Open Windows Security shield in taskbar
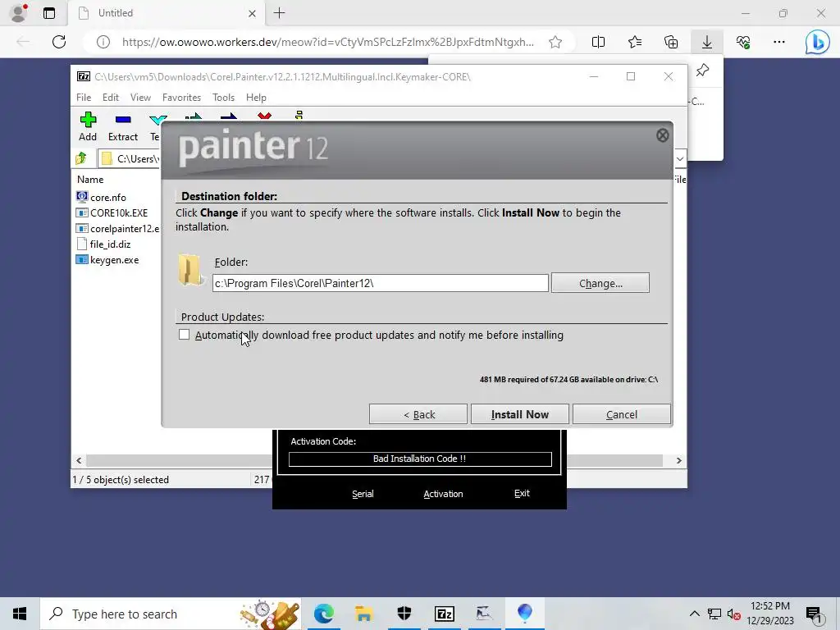 point(404,614)
